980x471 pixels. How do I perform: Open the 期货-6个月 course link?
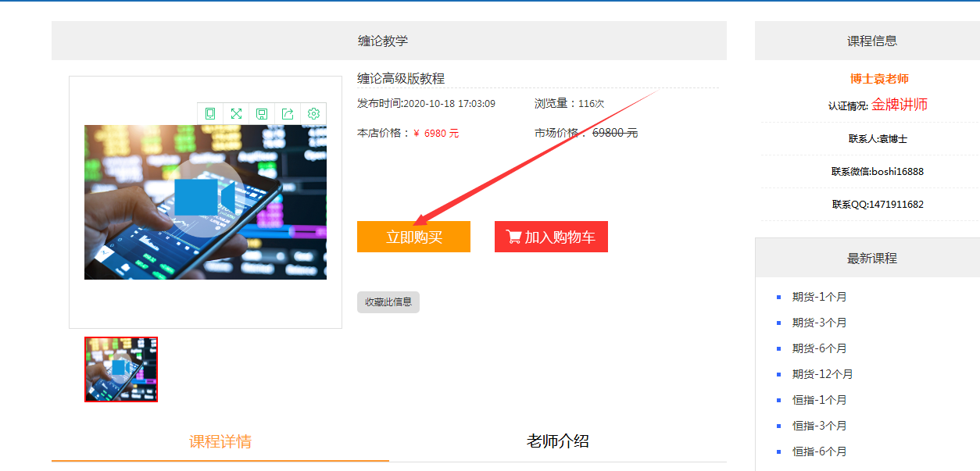[819, 348]
